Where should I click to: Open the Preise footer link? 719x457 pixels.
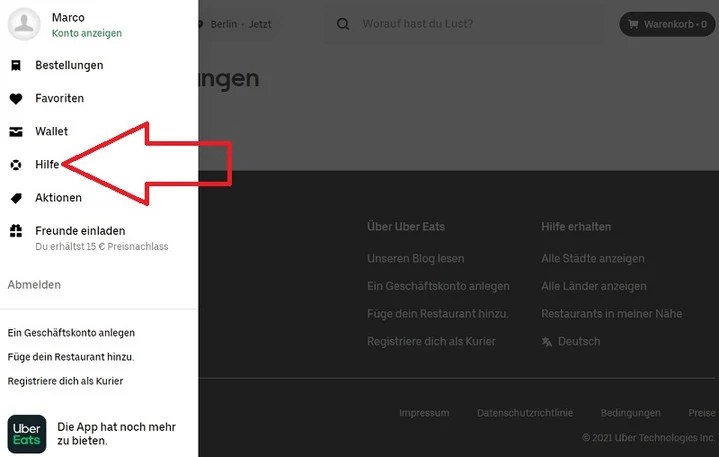[702, 413]
